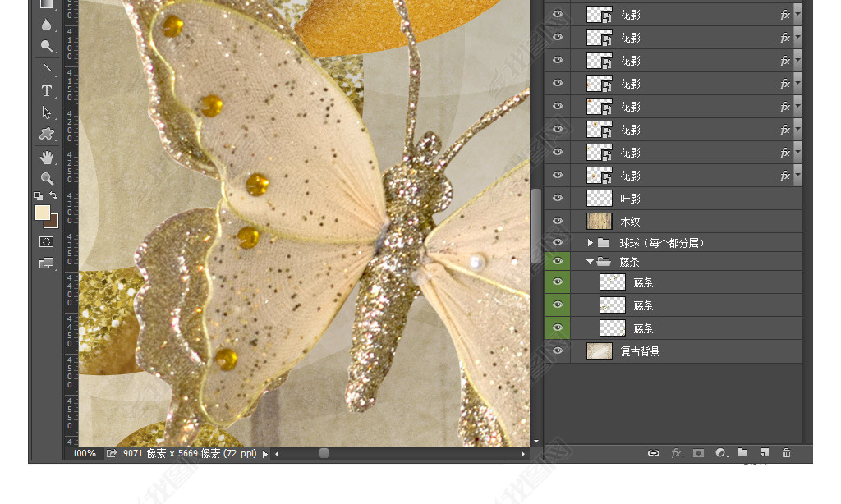This screenshot has width=841, height=504.
Task: Click the 100% zoom level field
Action: click(x=84, y=454)
